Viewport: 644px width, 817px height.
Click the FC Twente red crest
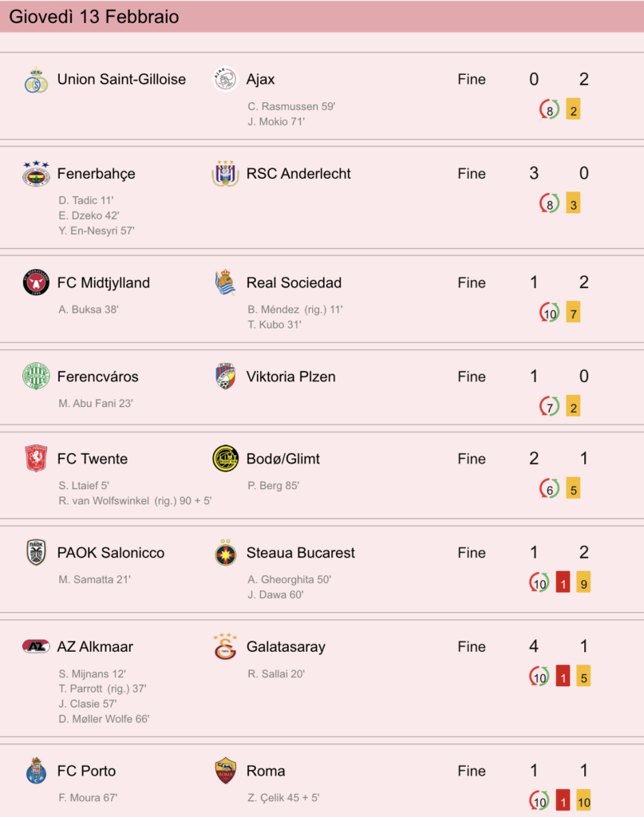pos(36,459)
